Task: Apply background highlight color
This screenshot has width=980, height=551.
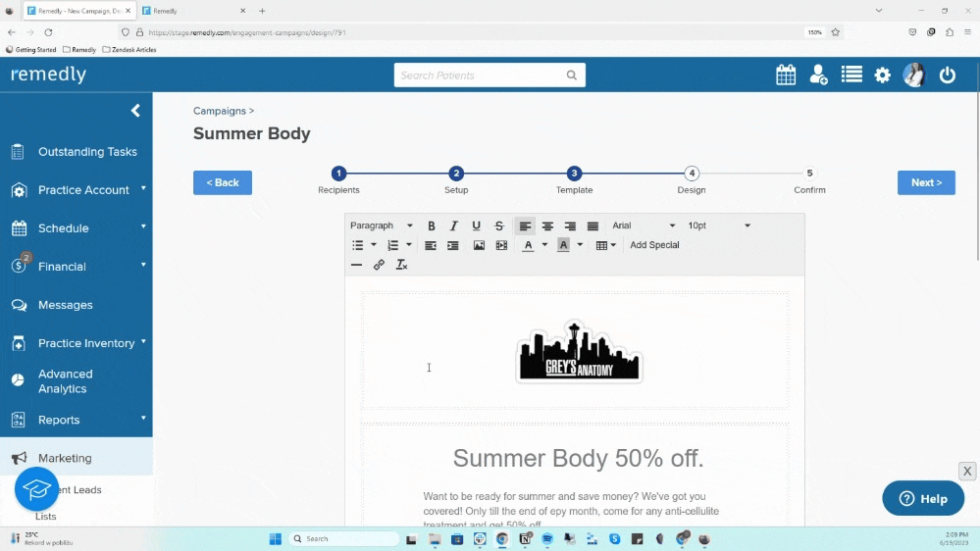Action: coord(563,245)
